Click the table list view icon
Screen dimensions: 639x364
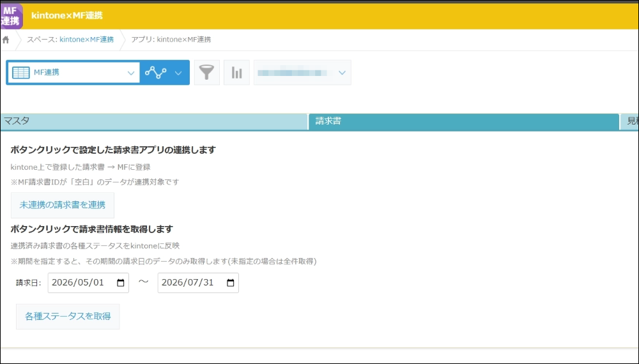coord(21,72)
